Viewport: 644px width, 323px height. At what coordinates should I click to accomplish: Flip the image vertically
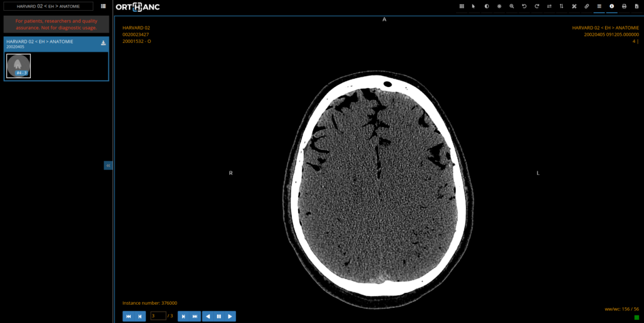click(562, 6)
